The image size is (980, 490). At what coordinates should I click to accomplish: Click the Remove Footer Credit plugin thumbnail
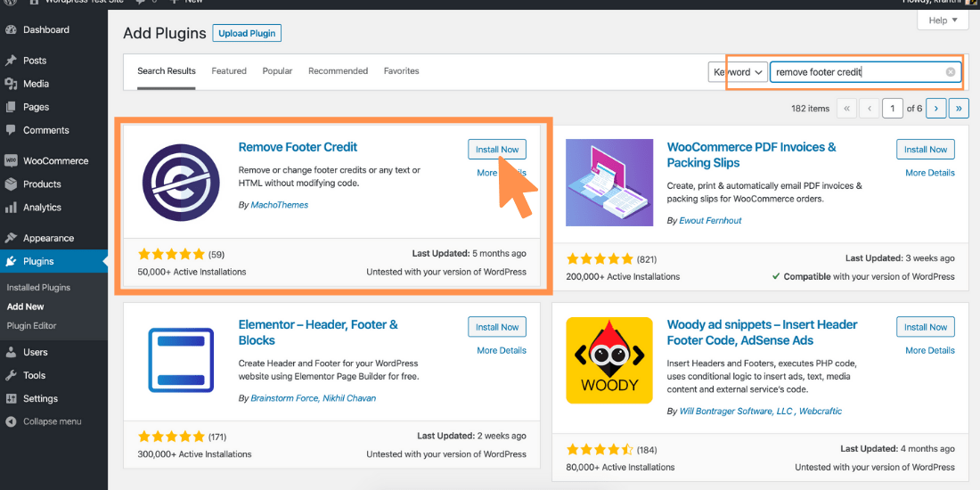pos(181,182)
